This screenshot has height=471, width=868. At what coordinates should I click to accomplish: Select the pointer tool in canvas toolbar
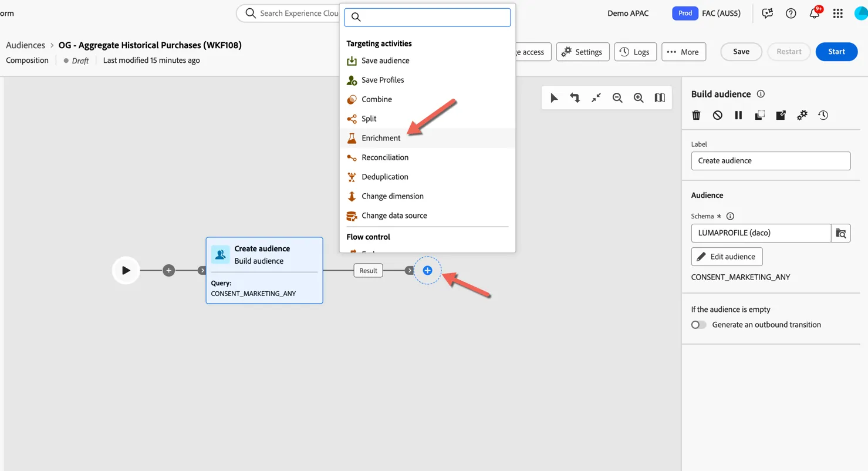554,98
